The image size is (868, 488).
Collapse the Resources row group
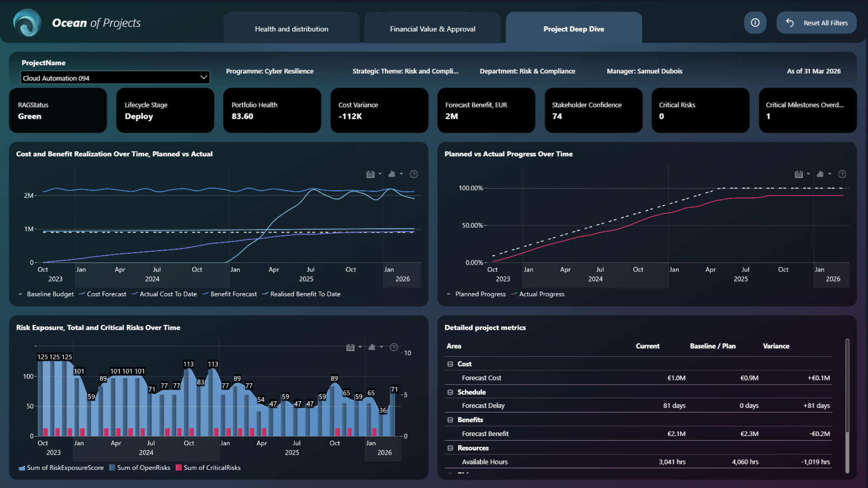450,448
